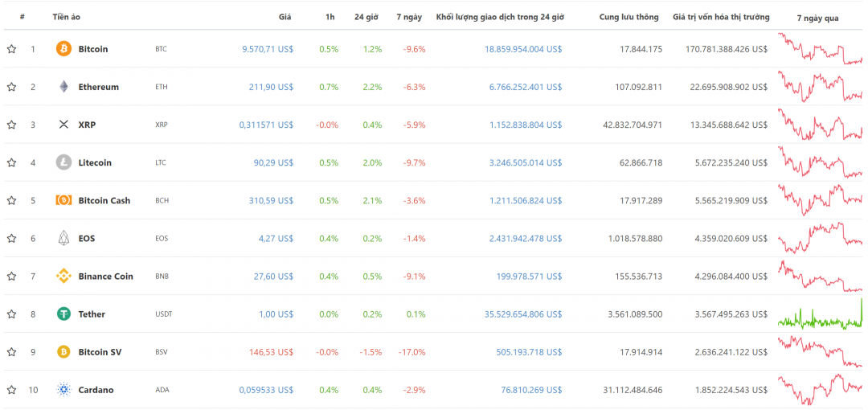The height and width of the screenshot is (410, 868).
Task: Toggle the Bitcoin SV favorite star
Action: tap(11, 351)
